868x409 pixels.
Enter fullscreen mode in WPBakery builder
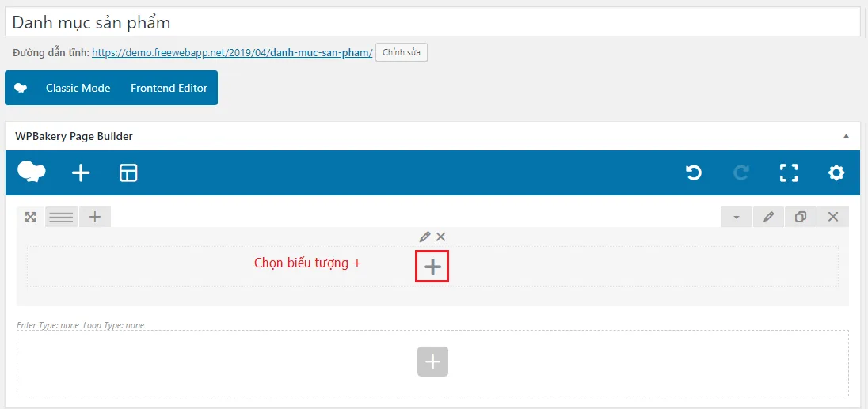pos(789,173)
